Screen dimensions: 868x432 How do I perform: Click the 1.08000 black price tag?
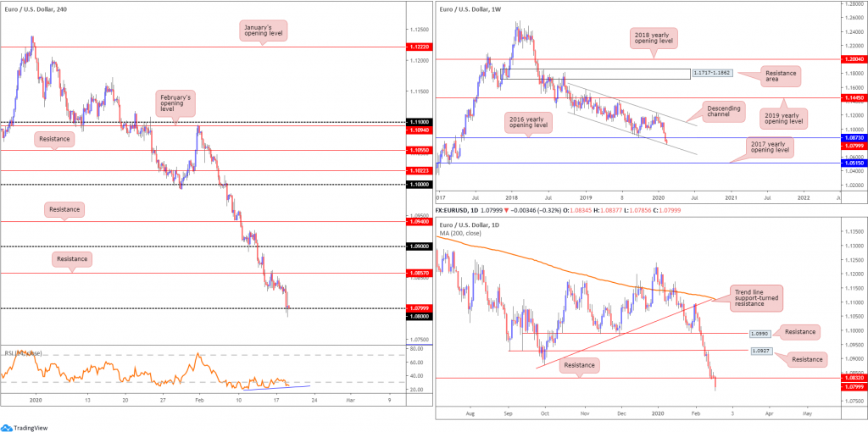click(x=417, y=316)
